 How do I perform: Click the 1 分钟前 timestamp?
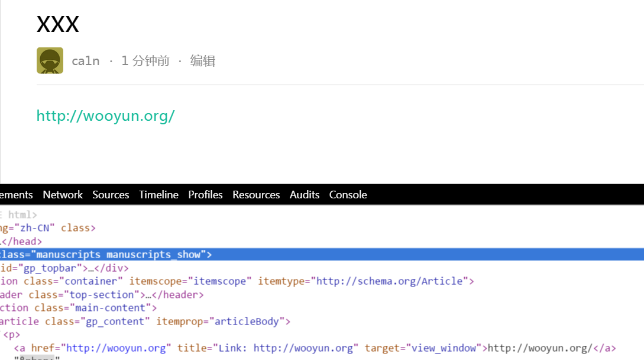145,61
